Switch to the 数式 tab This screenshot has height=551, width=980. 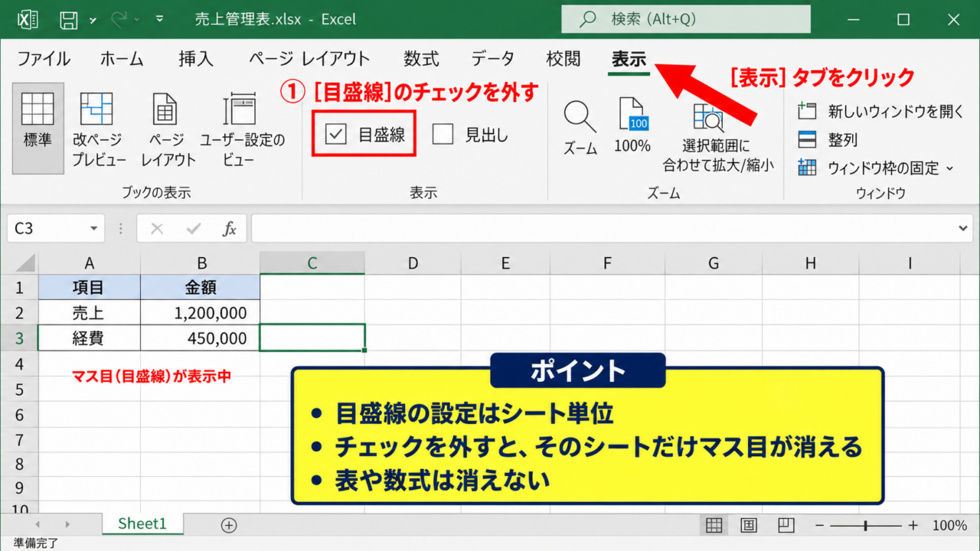click(x=422, y=59)
